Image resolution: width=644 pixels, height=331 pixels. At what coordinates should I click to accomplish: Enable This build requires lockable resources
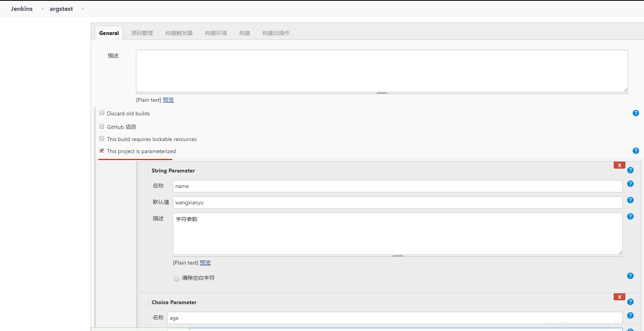point(102,139)
